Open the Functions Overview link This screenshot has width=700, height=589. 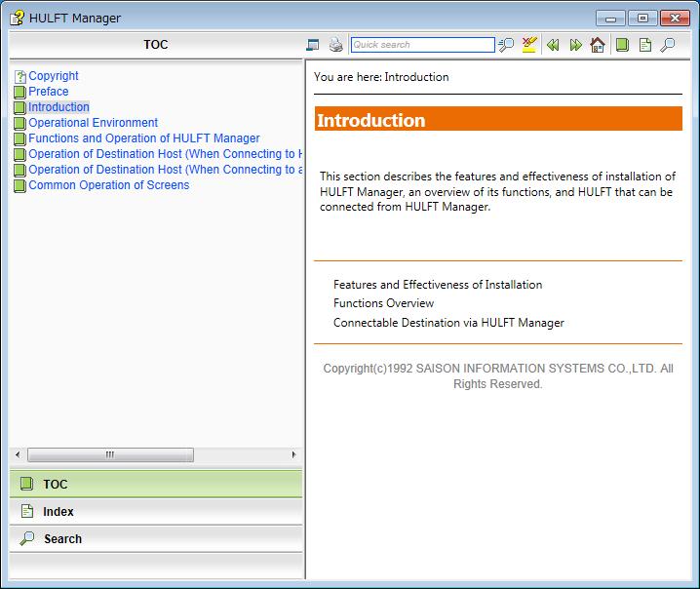383,303
